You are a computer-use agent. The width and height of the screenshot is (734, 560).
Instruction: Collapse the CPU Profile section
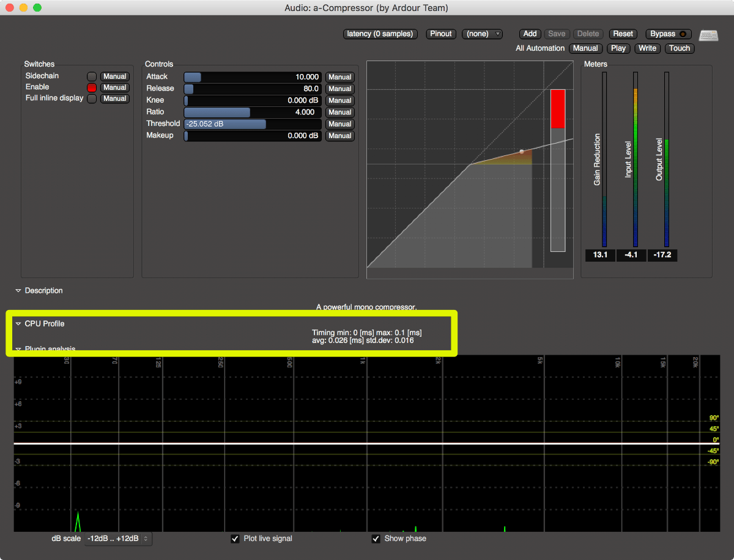point(19,324)
